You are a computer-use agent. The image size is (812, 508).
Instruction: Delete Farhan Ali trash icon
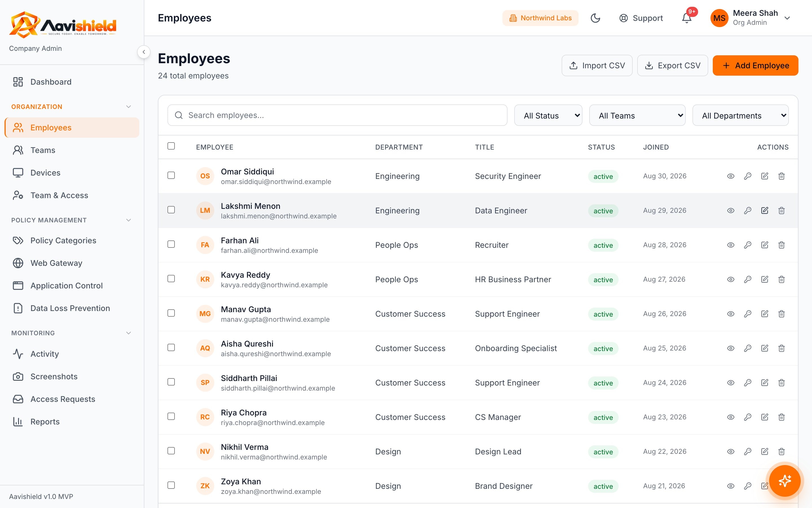point(782,245)
